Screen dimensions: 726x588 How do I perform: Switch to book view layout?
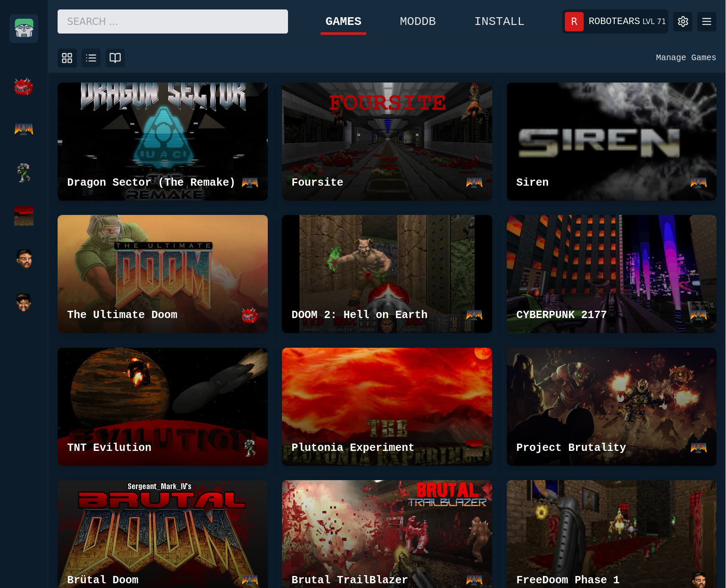coord(115,58)
